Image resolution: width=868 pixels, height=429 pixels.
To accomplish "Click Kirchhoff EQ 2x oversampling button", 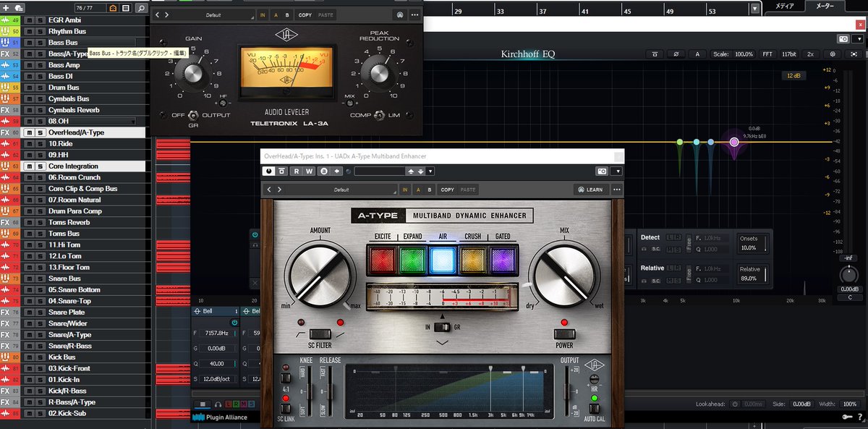I will (810, 54).
